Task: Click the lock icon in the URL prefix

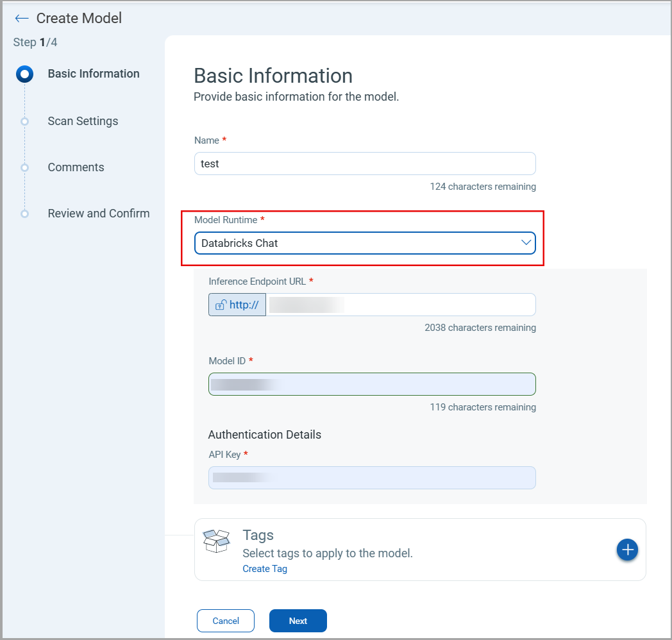Action: pyautogui.click(x=220, y=305)
